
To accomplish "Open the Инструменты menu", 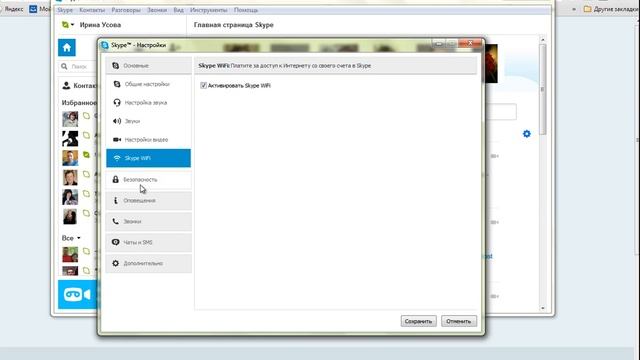I will pos(209,10).
